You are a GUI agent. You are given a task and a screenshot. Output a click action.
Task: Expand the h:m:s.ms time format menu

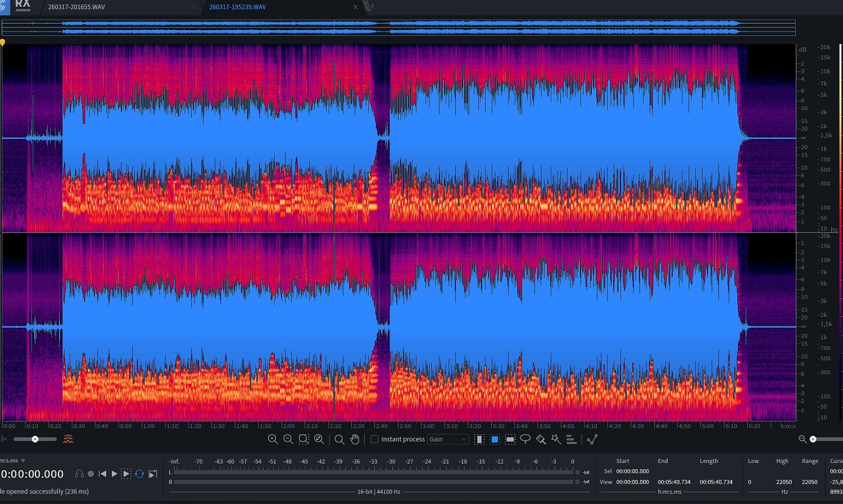(23, 461)
